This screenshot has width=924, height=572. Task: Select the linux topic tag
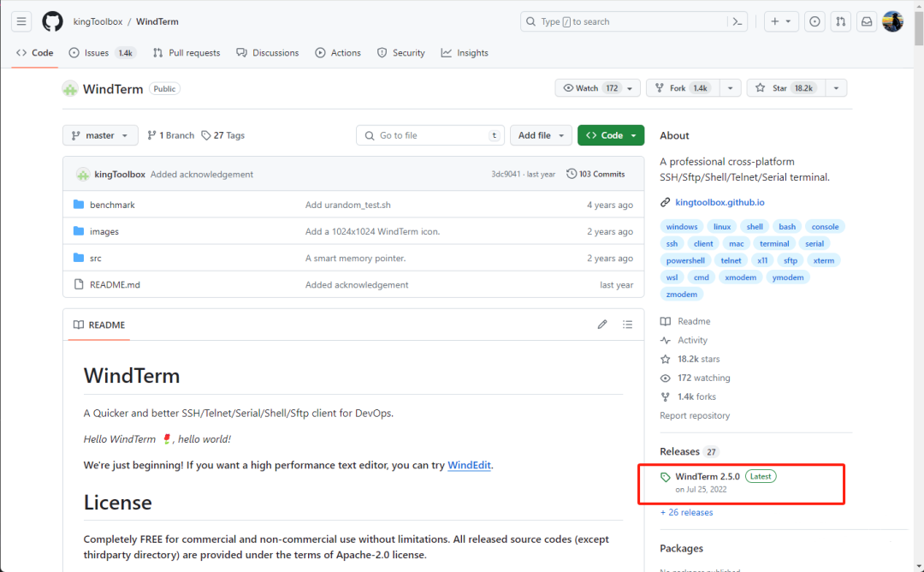tap(722, 227)
